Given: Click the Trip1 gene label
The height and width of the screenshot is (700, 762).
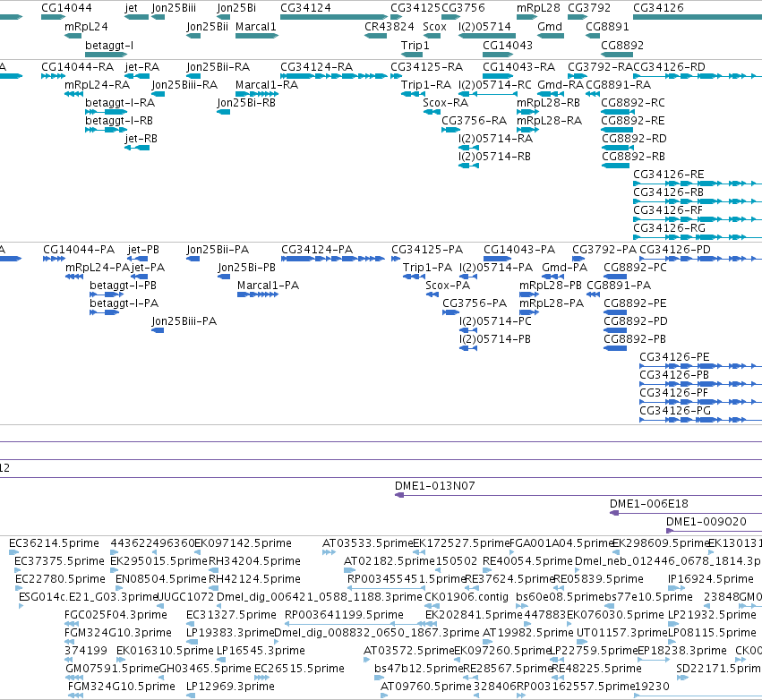Looking at the screenshot, I should (415, 45).
